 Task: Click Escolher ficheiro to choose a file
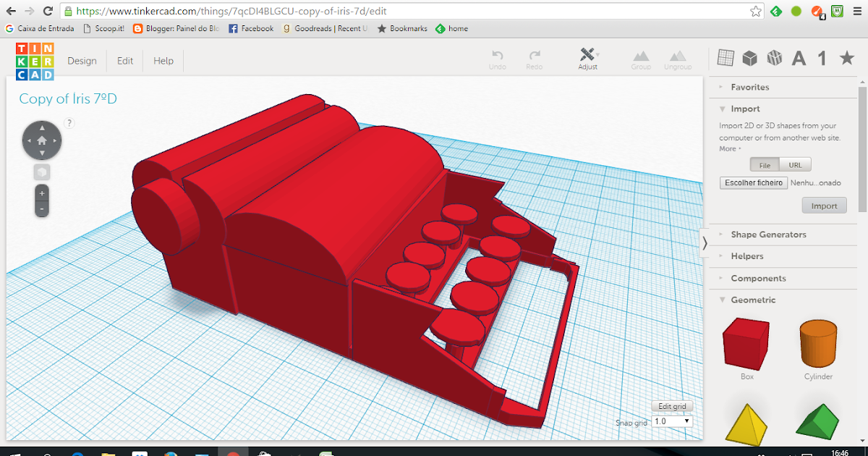(x=753, y=182)
